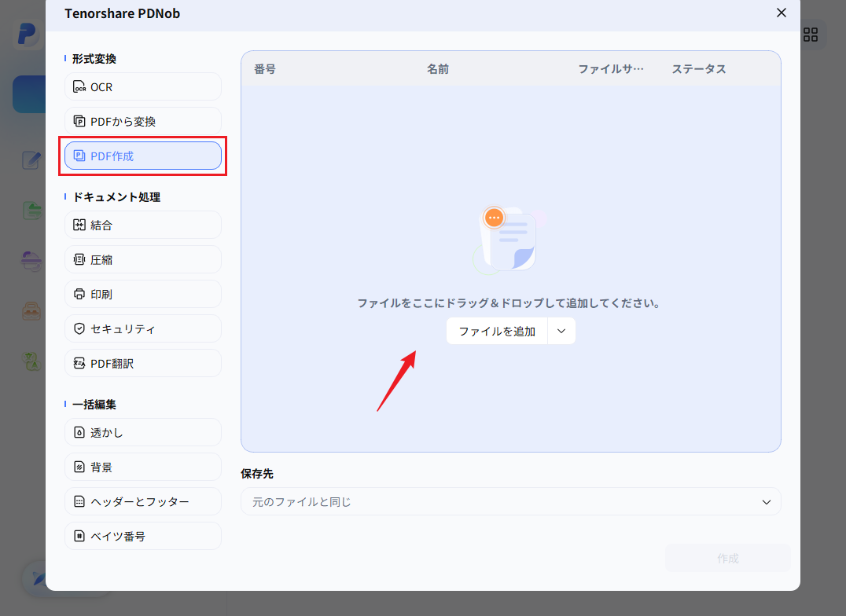Click the PDF作成 icon
The width and height of the screenshot is (846, 616).
[79, 156]
